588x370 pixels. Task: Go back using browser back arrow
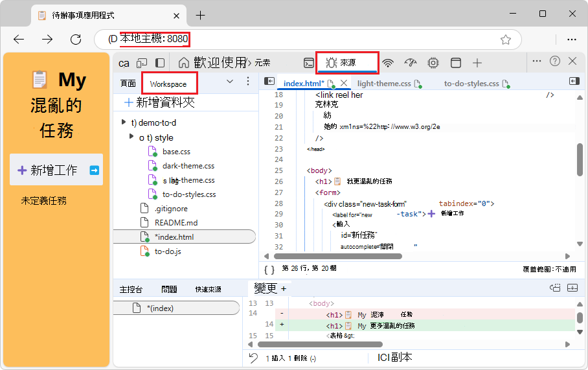coord(19,39)
